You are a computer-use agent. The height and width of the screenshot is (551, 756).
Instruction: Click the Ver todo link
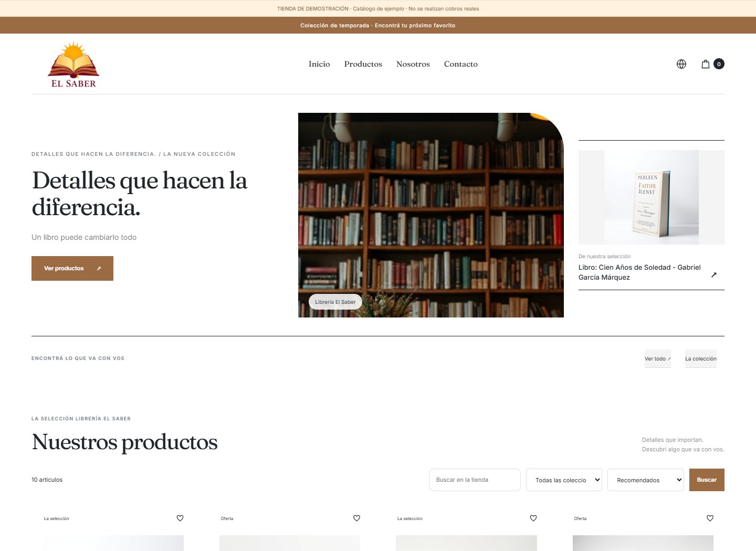coord(658,358)
